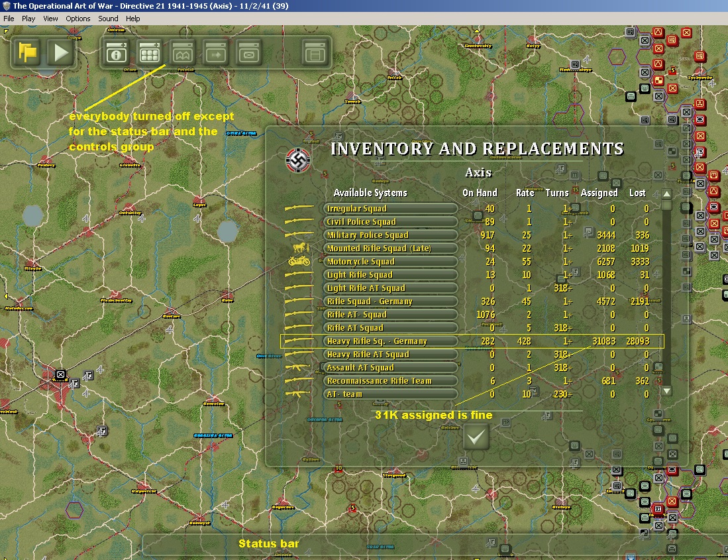Click the rifle icon beside Military Police Squad
This screenshot has height=560, width=728.
click(x=299, y=235)
